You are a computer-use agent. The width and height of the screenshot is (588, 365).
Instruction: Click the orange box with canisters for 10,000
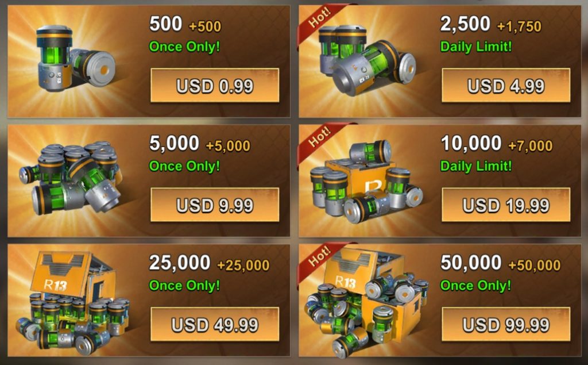coord(367,182)
